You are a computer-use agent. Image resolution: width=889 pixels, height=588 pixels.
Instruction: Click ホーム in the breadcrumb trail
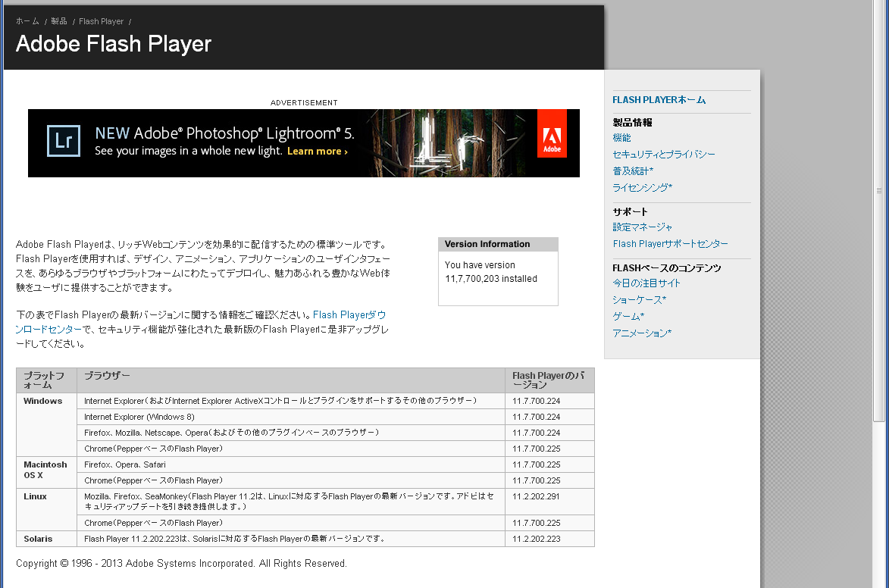(27, 21)
